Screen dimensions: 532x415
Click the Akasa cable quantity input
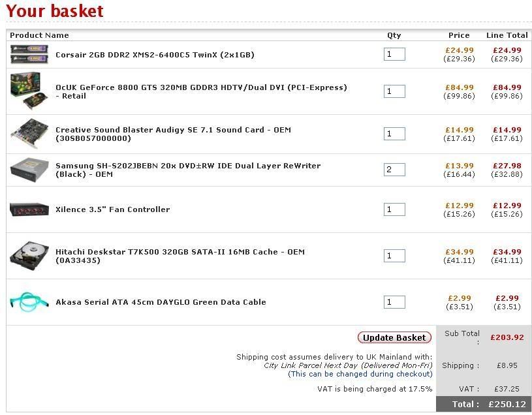tap(394, 302)
